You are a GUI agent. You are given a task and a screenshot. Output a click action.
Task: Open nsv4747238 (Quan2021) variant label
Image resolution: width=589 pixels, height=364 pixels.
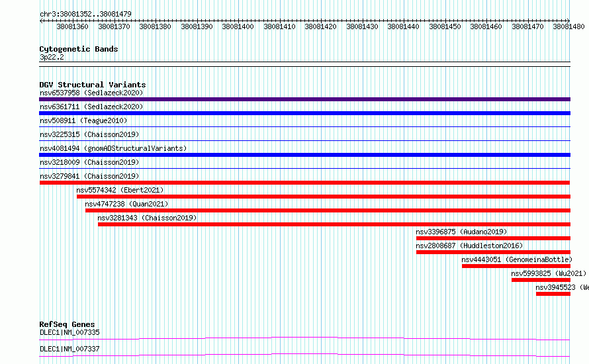tap(126, 204)
